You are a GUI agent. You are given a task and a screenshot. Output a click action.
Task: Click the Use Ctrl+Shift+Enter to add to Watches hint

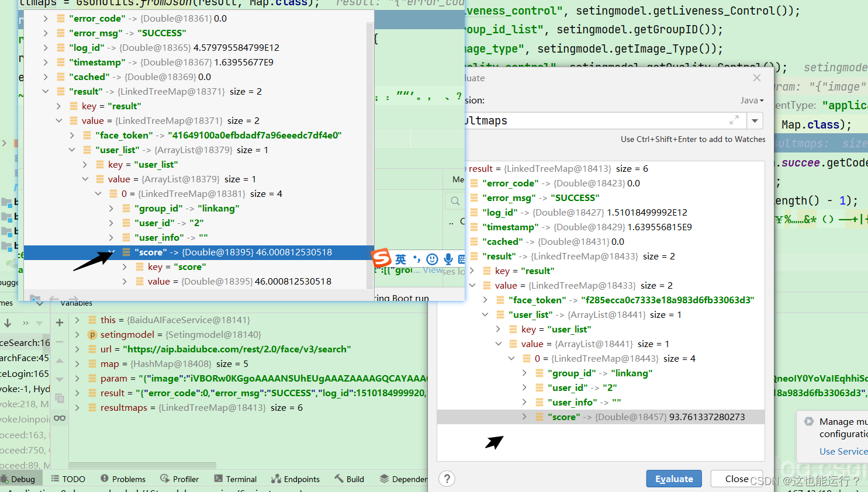tap(693, 139)
